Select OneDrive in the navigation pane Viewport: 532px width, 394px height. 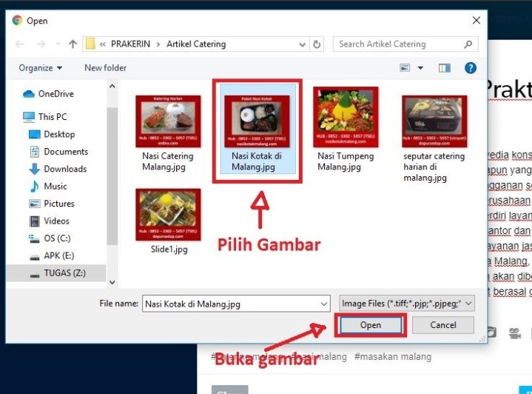pyautogui.click(x=56, y=94)
